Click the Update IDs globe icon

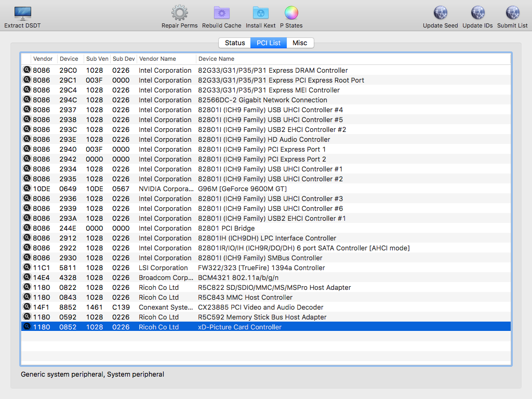pyautogui.click(x=478, y=13)
